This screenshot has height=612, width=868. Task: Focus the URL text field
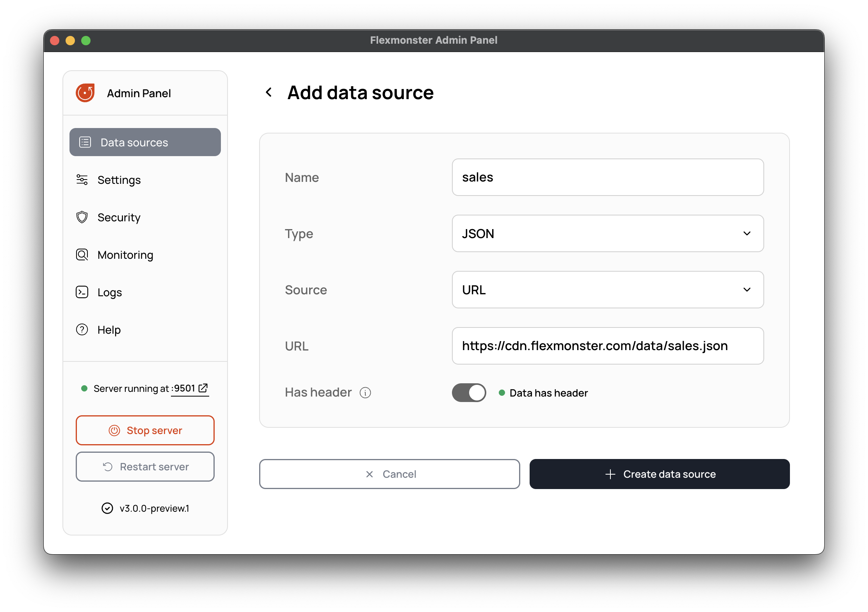click(607, 346)
